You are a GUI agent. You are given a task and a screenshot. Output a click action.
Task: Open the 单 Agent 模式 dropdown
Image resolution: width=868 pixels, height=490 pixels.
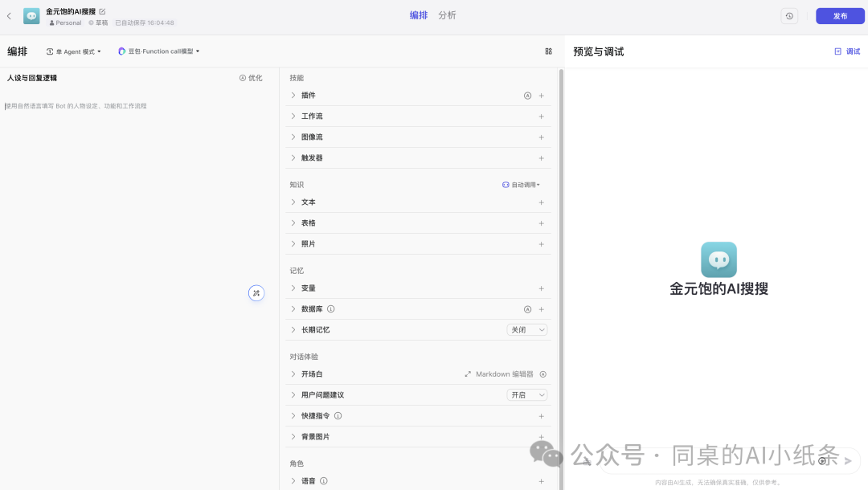coord(73,51)
